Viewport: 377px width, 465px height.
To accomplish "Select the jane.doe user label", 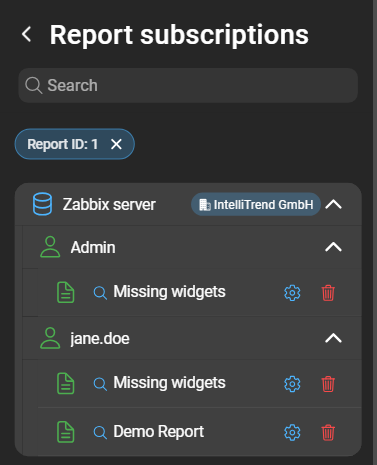I will (100, 339).
